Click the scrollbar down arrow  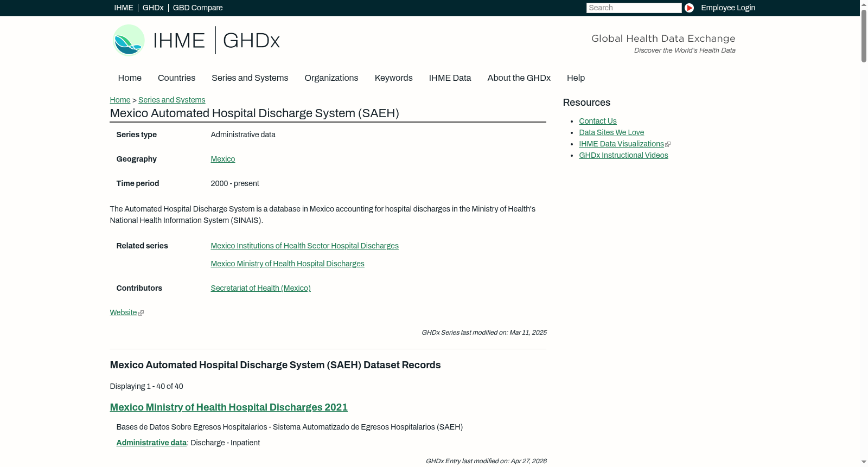click(864, 463)
